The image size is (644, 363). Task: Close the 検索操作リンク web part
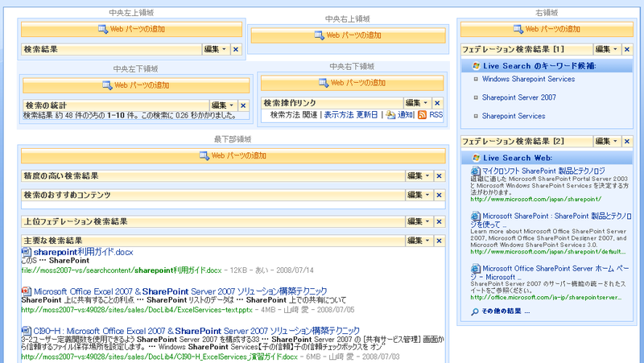pos(437,103)
